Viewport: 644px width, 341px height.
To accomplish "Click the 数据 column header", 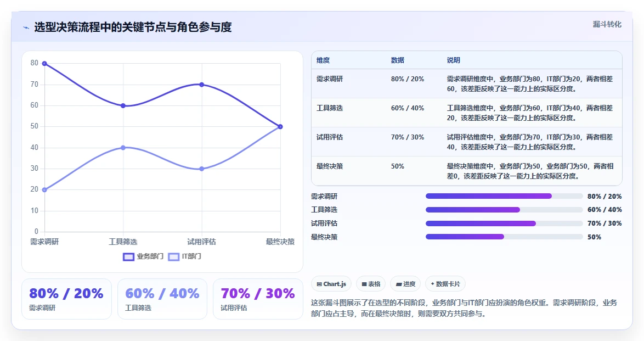I will [398, 60].
